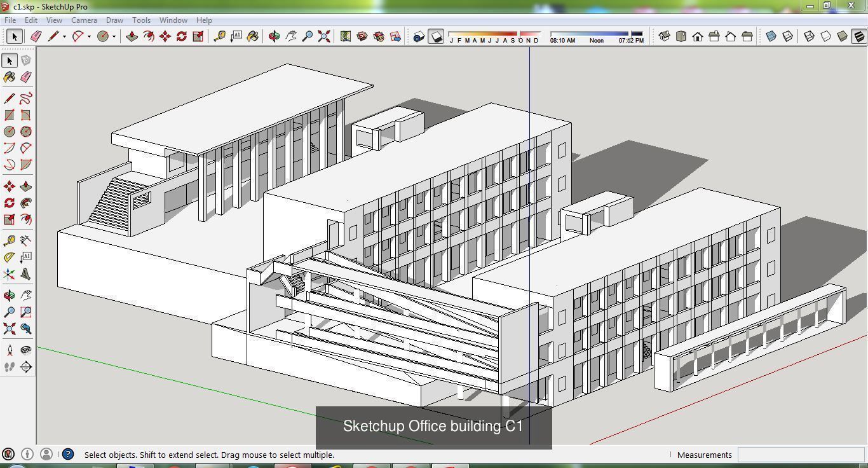Screen dimensions: 868x468
Task: Activate the Look Around eye tool
Action: [26, 350]
